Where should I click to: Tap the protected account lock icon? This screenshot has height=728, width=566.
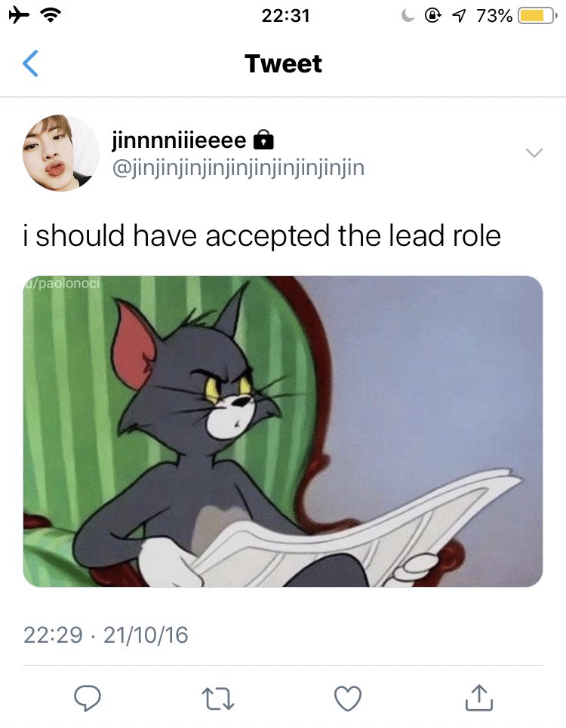pos(263,140)
